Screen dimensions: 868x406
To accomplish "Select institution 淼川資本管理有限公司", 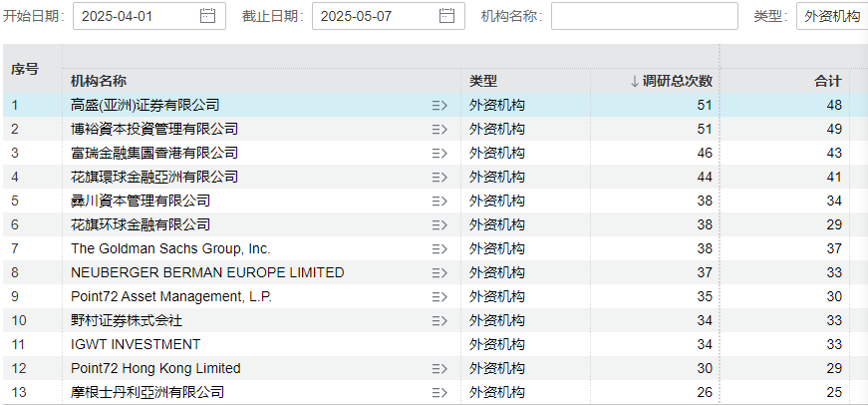I will (141, 202).
